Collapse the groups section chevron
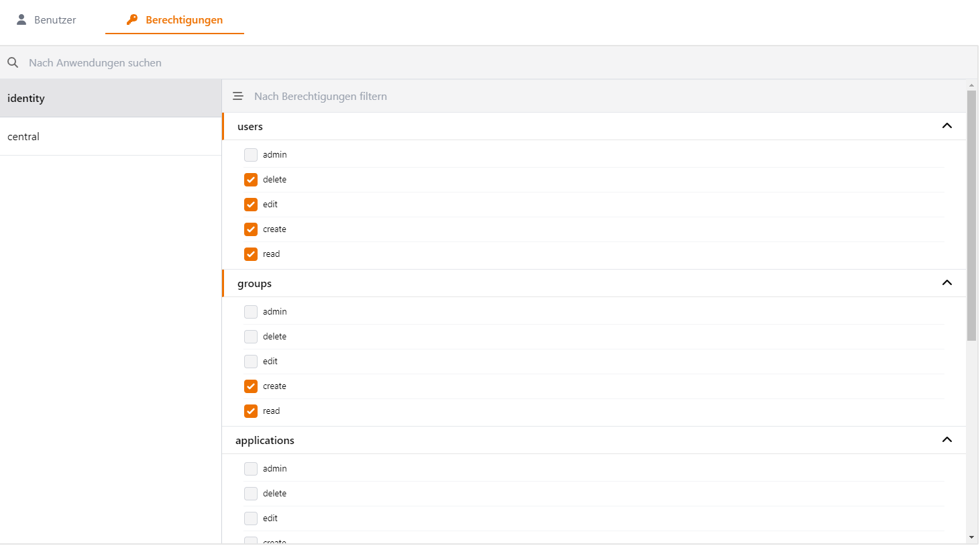Image resolution: width=980 pixels, height=546 pixels. 947,283
